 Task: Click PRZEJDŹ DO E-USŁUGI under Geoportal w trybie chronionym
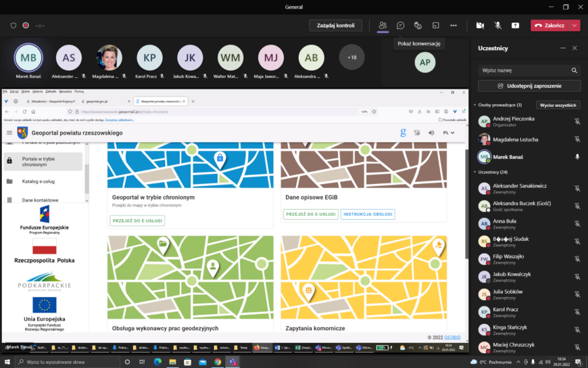coord(137,221)
